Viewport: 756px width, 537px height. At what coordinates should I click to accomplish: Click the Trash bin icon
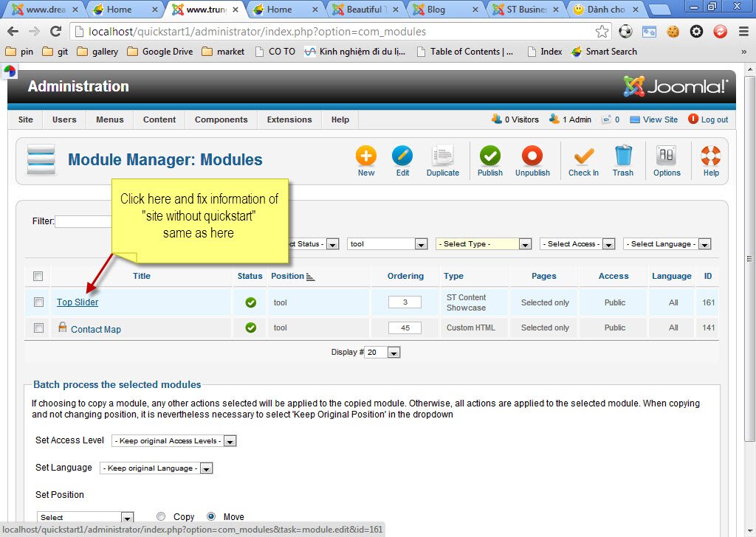point(623,156)
